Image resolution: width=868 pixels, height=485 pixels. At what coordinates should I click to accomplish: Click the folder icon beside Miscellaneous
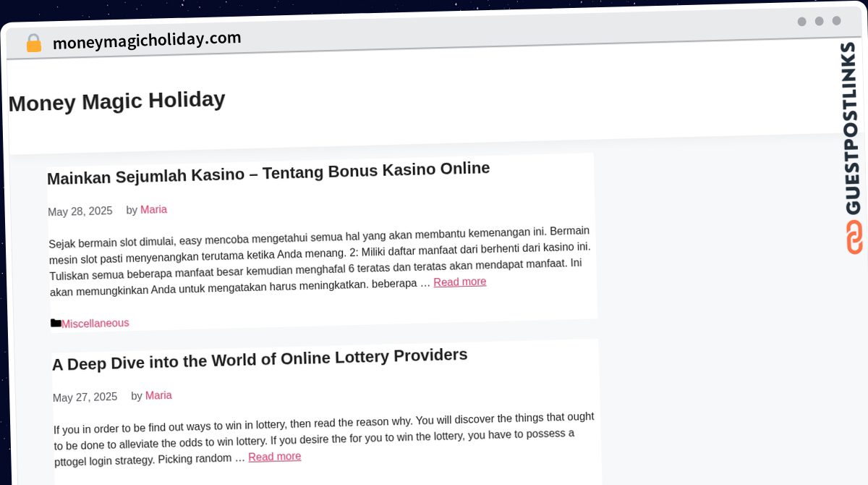click(56, 323)
